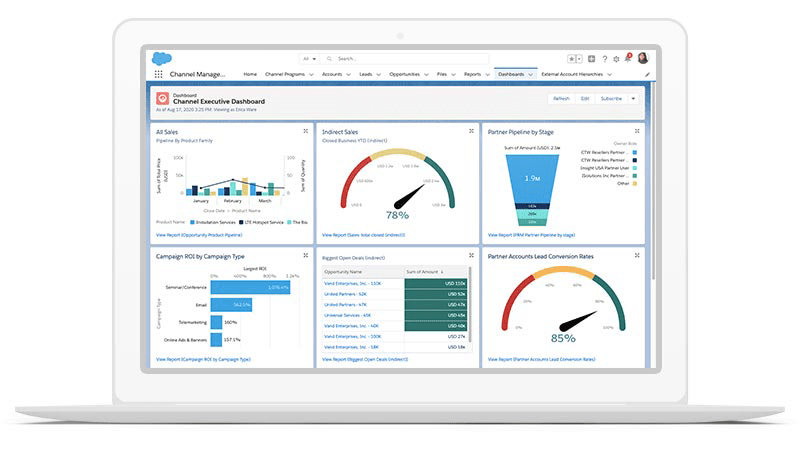This screenshot has height=450, width=800.
Task: Click the Global Actions plus icon
Action: [591, 59]
